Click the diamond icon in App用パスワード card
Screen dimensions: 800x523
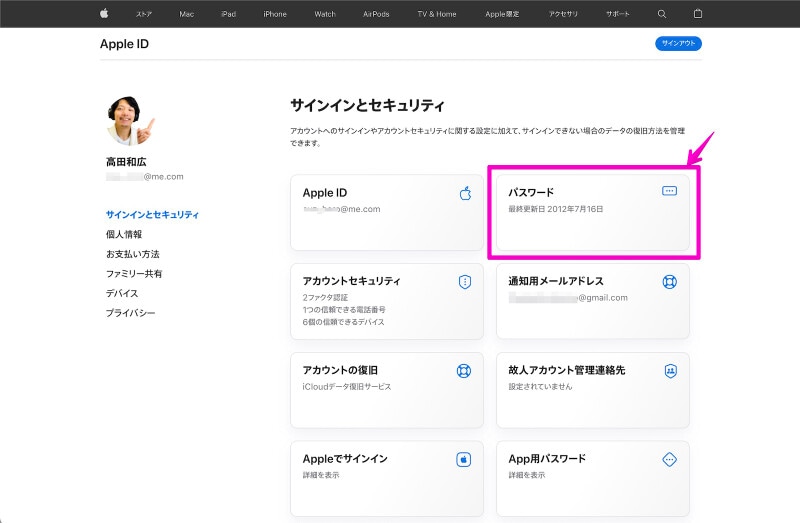tap(669, 459)
